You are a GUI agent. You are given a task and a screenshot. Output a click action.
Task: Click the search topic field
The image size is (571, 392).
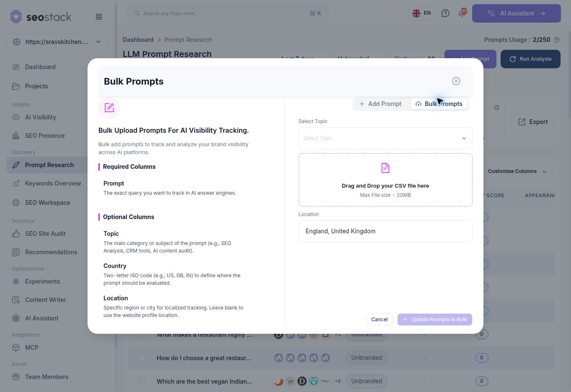(228, 13)
